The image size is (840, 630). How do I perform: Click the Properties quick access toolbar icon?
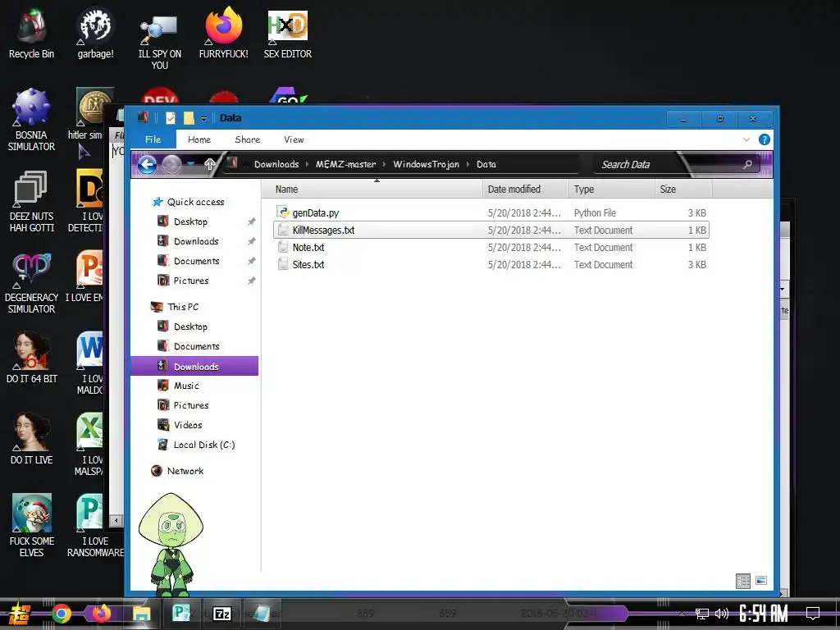171,118
